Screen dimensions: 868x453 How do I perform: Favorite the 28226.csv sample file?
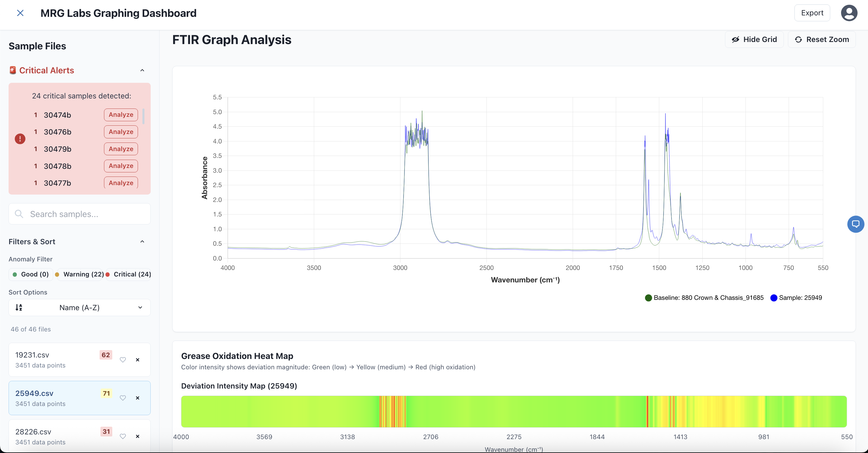[123, 436]
